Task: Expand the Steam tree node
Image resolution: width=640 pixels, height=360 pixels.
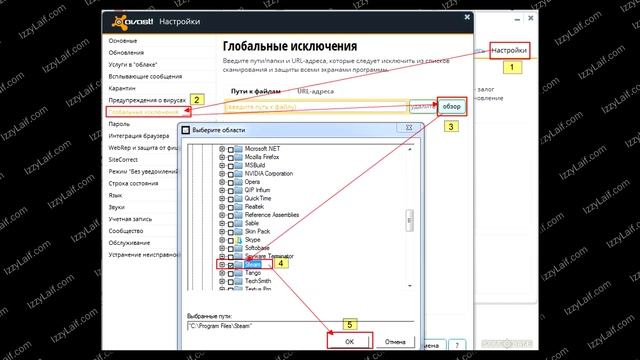Action: [x=222, y=265]
